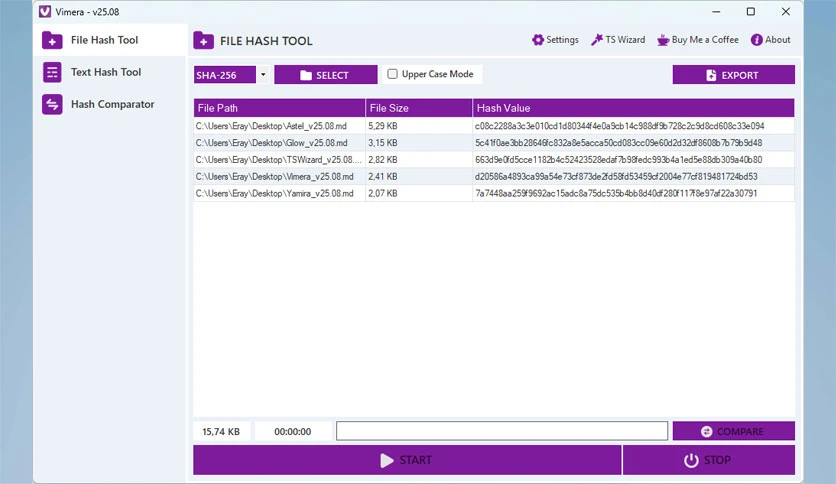Viewport: 836px width, 484px height.
Task: Open the About label
Action: [777, 39]
